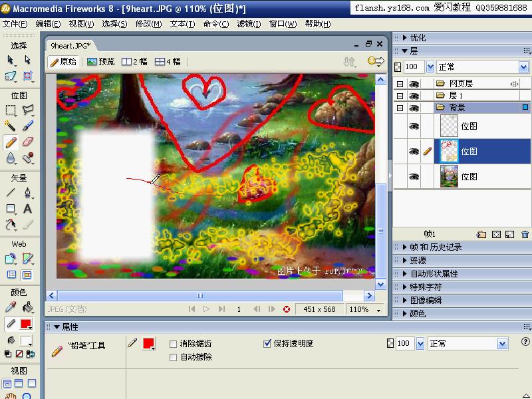Select the Paint Bucket tool

tap(27, 307)
